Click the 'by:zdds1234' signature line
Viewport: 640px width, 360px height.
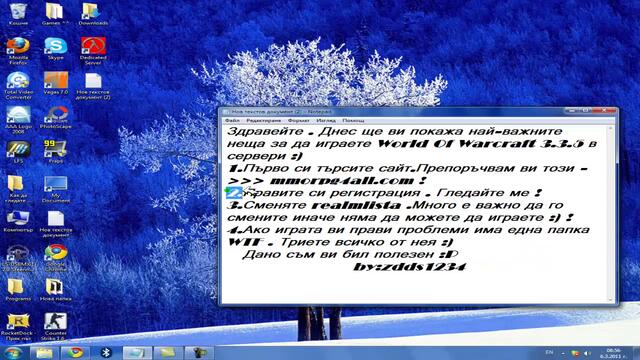(409, 267)
